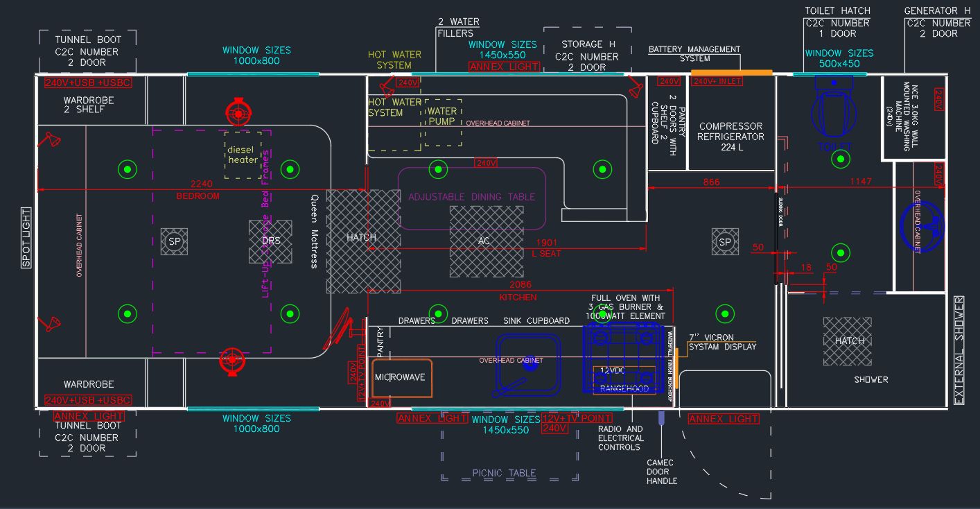Click the "PICNIC TABLE" label
Screen dimensions: 980x509
pos(504,473)
